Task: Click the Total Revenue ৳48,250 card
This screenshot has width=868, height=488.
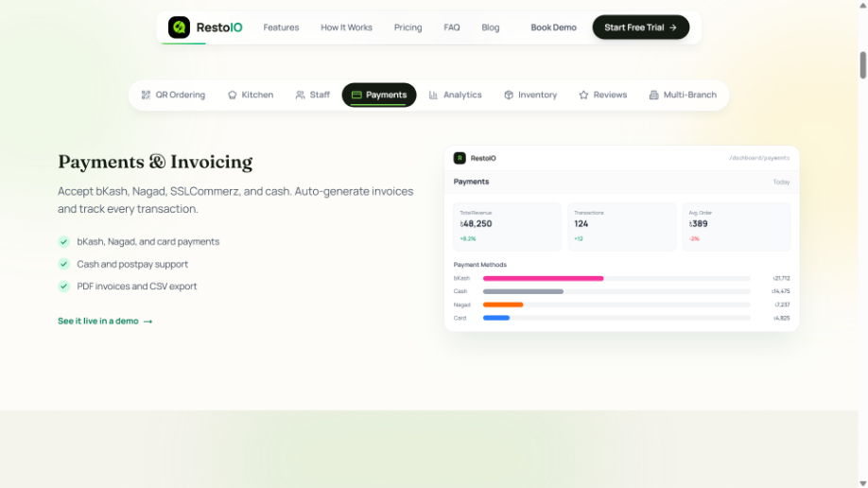Action: click(x=507, y=227)
